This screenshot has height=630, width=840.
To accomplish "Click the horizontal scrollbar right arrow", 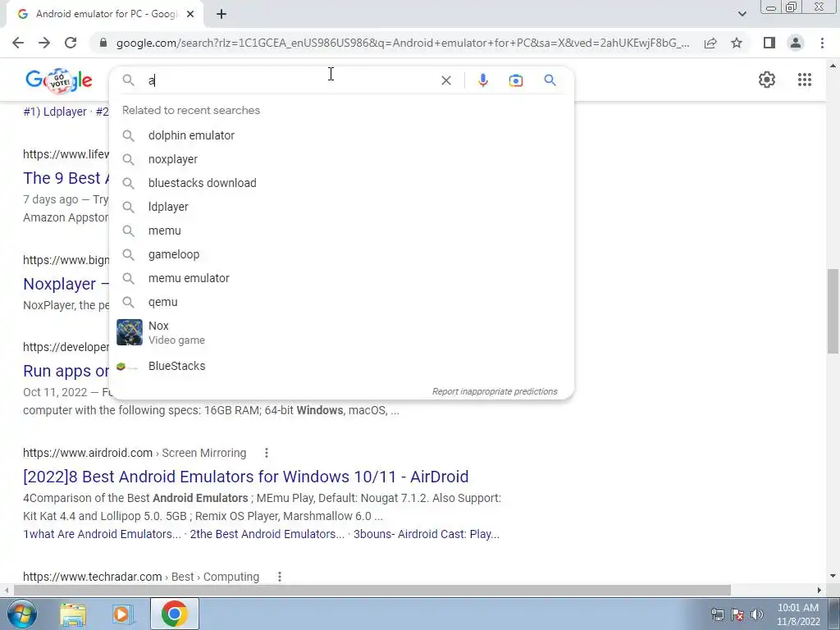I will coord(819,591).
